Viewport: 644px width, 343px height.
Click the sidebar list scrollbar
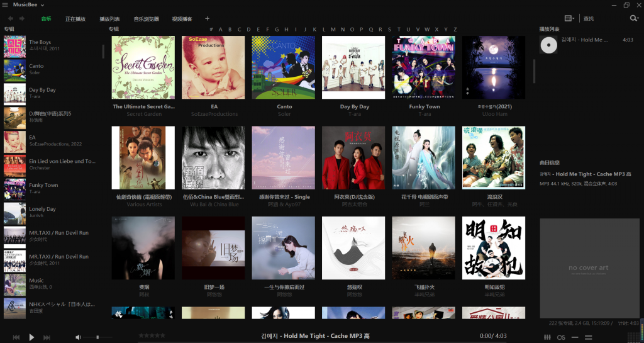coord(103,52)
